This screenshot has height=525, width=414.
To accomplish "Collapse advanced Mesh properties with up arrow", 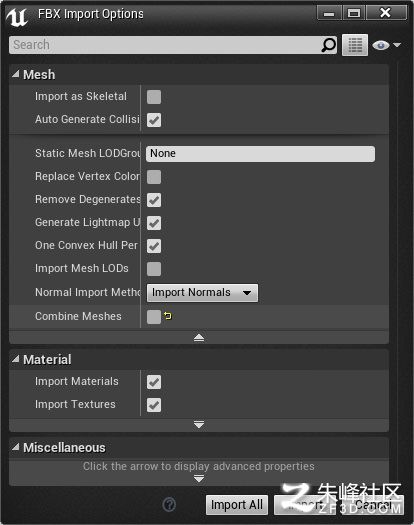I will (199, 338).
